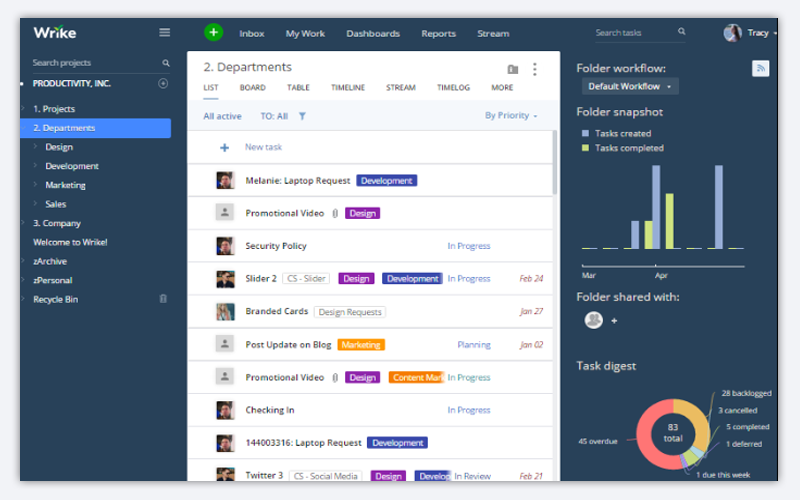Viewport: 800px width, 500px height.
Task: Switch to the TIMELINE view tab
Action: [347, 88]
